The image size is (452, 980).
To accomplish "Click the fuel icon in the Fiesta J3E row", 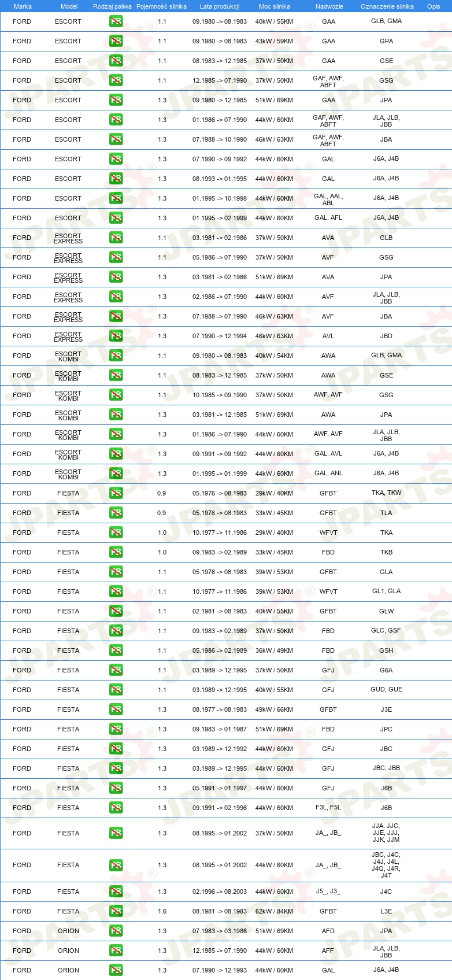I will [x=116, y=709].
